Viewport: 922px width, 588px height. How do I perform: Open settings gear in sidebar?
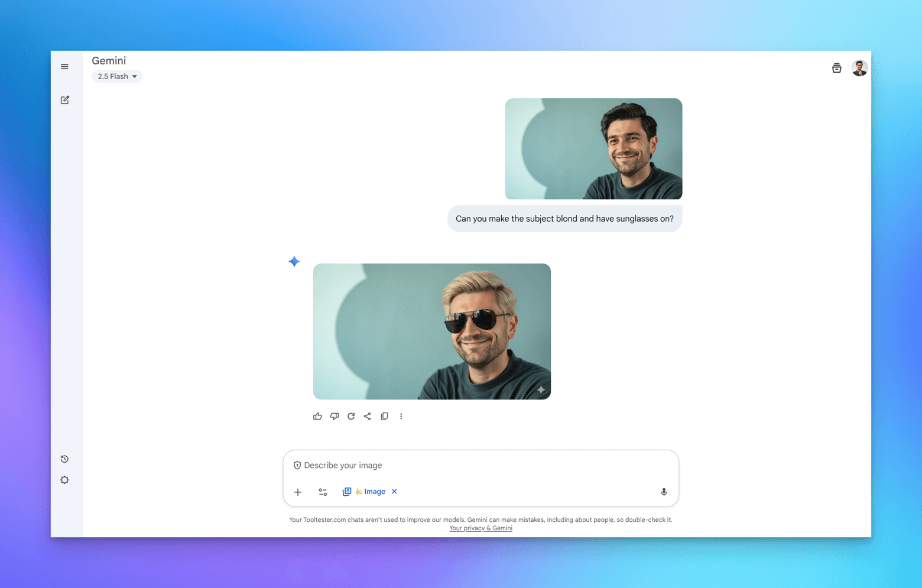65,480
